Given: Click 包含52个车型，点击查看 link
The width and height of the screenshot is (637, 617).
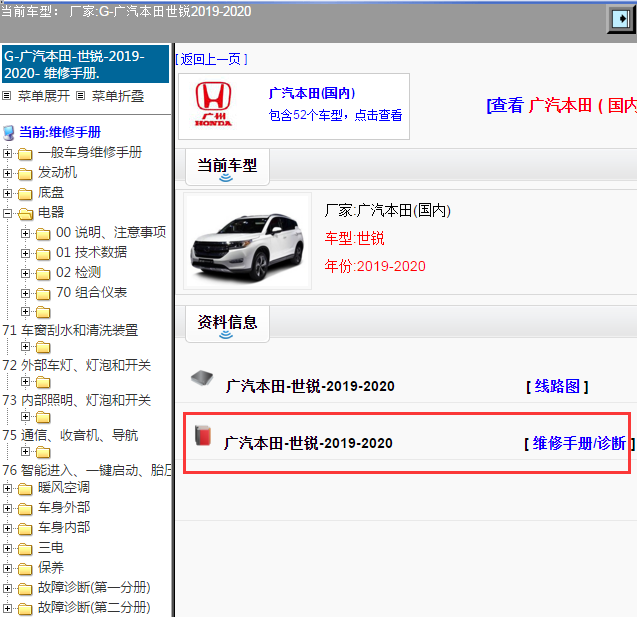Looking at the screenshot, I should click(335, 115).
